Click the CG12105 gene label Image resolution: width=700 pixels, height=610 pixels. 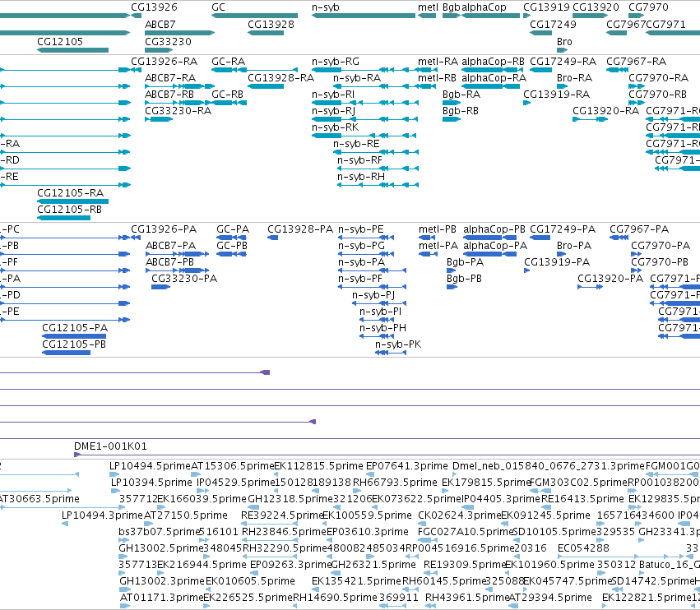60,41
